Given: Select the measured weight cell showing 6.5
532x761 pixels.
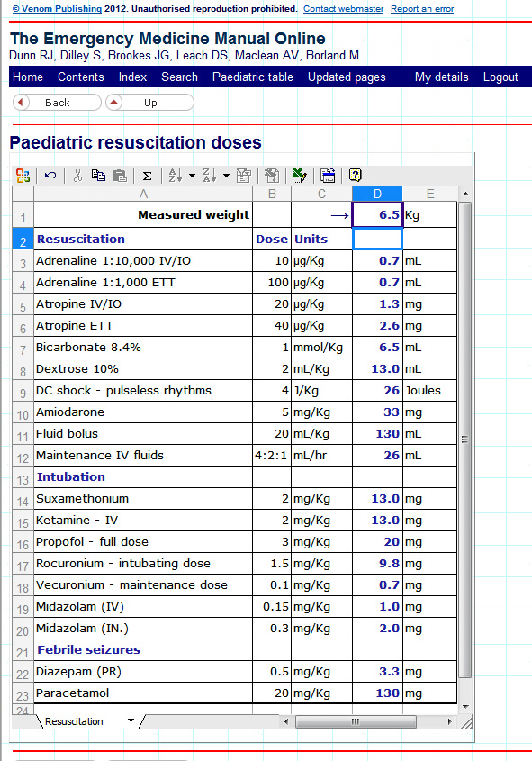Looking at the screenshot, I should coord(377,215).
